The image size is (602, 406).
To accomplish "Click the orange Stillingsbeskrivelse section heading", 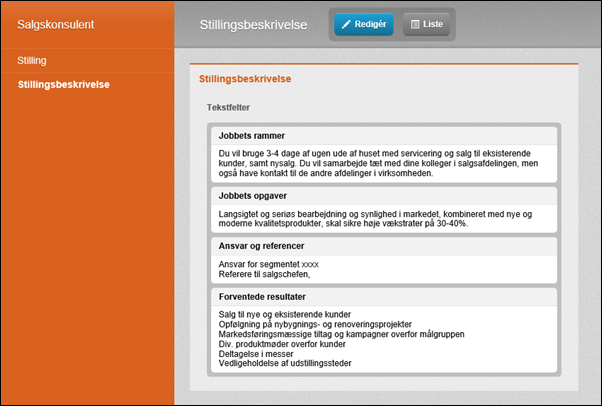I will pyautogui.click(x=245, y=77).
